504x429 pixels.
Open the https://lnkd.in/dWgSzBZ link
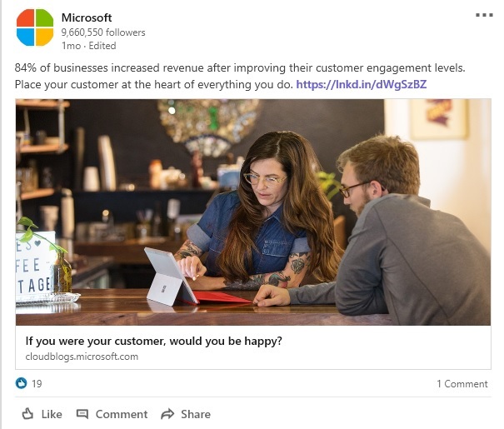362,84
